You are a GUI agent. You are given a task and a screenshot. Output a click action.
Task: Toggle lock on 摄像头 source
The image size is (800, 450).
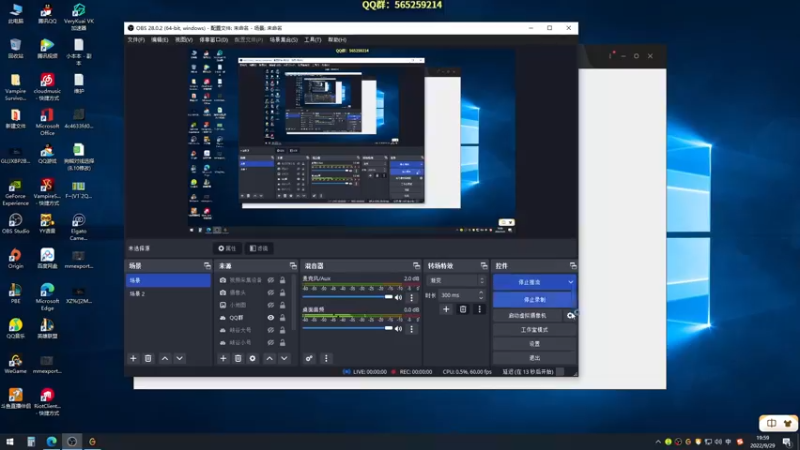[283, 292]
